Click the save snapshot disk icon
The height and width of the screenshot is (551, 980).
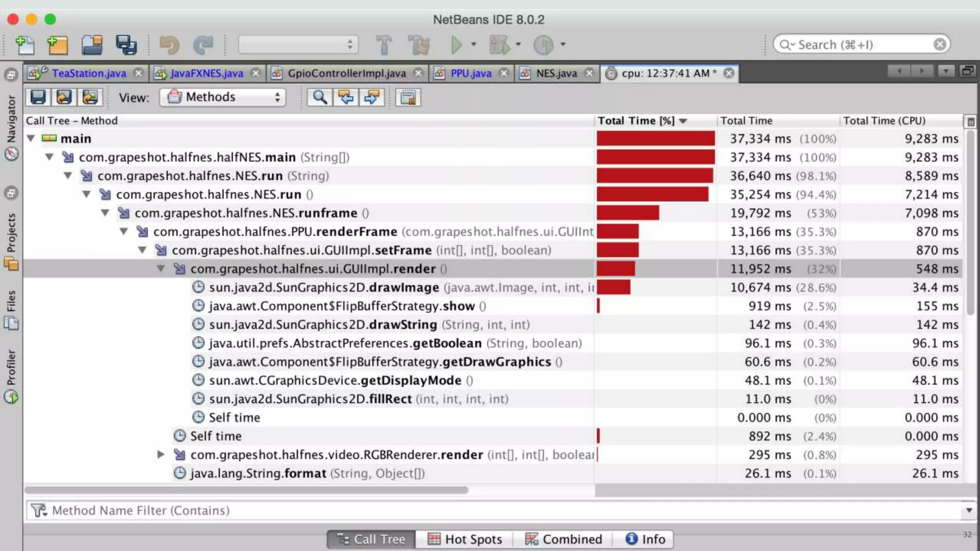[38, 98]
